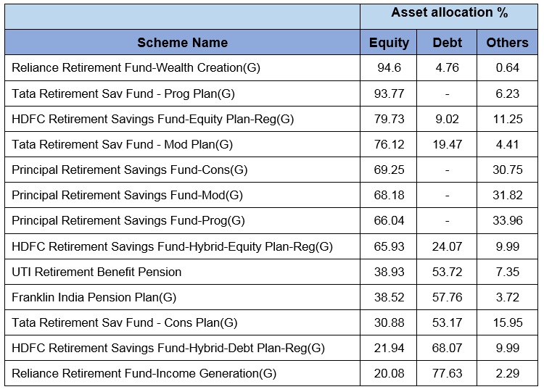Screen dimensions: 544x392
Task: Select the Others column header
Action: click(x=507, y=43)
